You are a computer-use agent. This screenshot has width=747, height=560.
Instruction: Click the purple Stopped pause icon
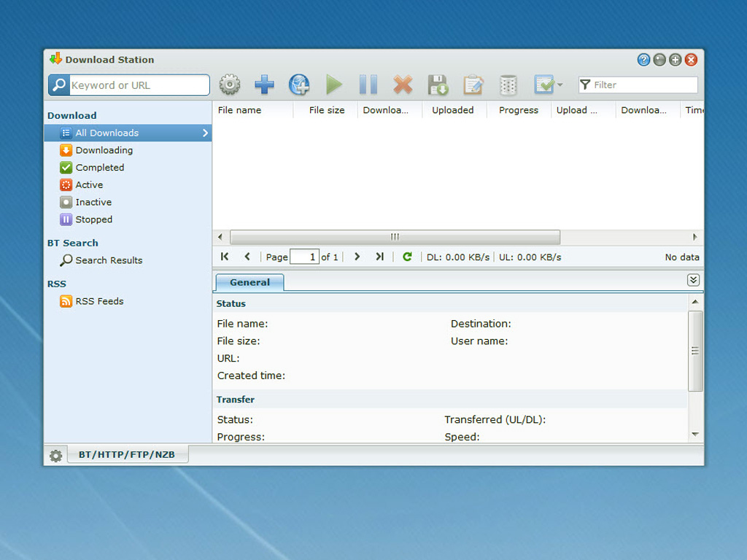(66, 219)
